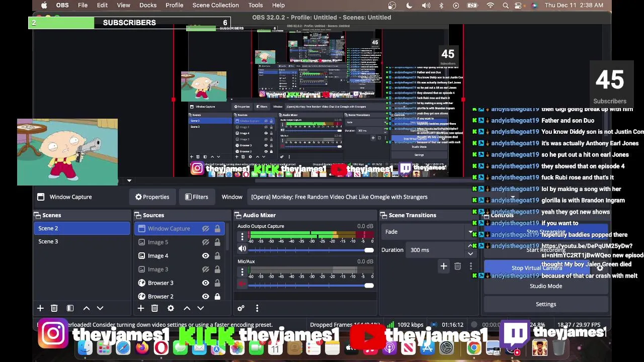Open Mic/Aux three-dot options menu

pyautogui.click(x=242, y=271)
